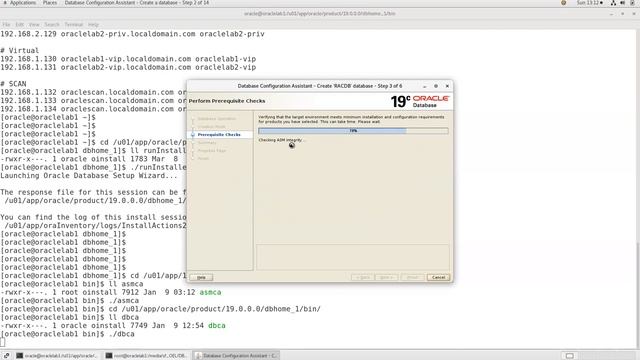Screen dimensions: 640x360
Task: Open the Places menu in top panel
Action: point(50,3)
